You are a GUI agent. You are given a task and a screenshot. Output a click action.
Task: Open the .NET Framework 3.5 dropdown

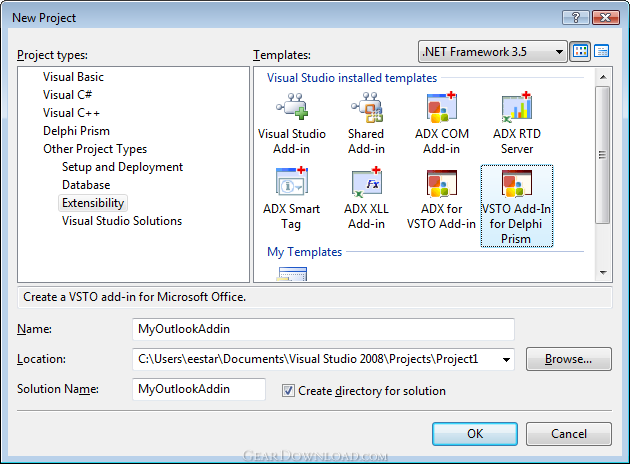(x=493, y=52)
